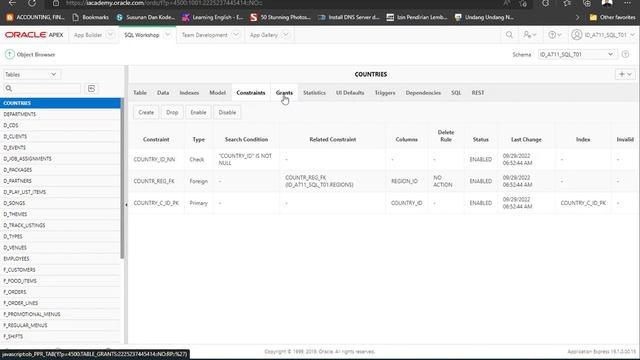The height and width of the screenshot is (360, 640).
Task: Click into the object search field
Action: (47, 89)
